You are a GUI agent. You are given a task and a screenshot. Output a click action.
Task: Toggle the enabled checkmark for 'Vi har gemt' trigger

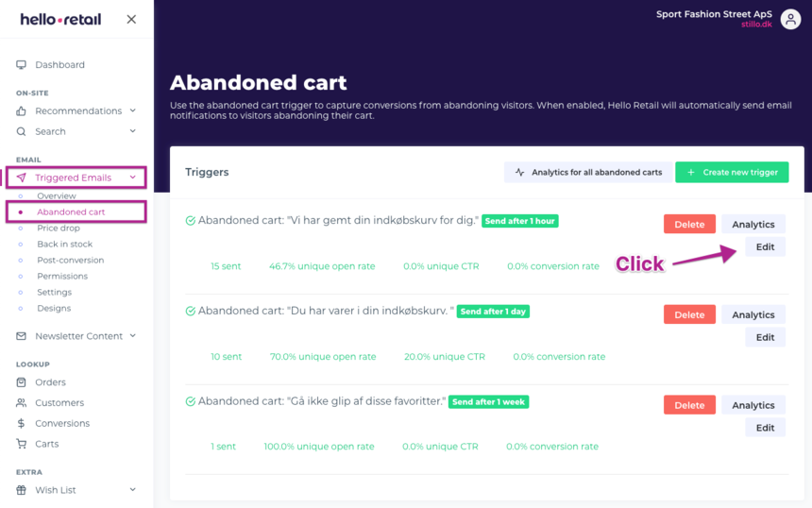click(191, 221)
